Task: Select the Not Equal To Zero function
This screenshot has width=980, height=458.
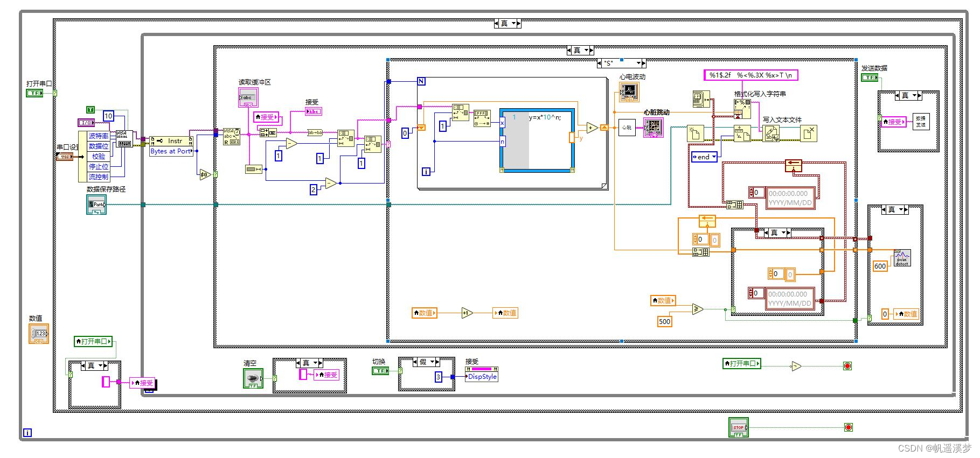Action: coord(205,174)
